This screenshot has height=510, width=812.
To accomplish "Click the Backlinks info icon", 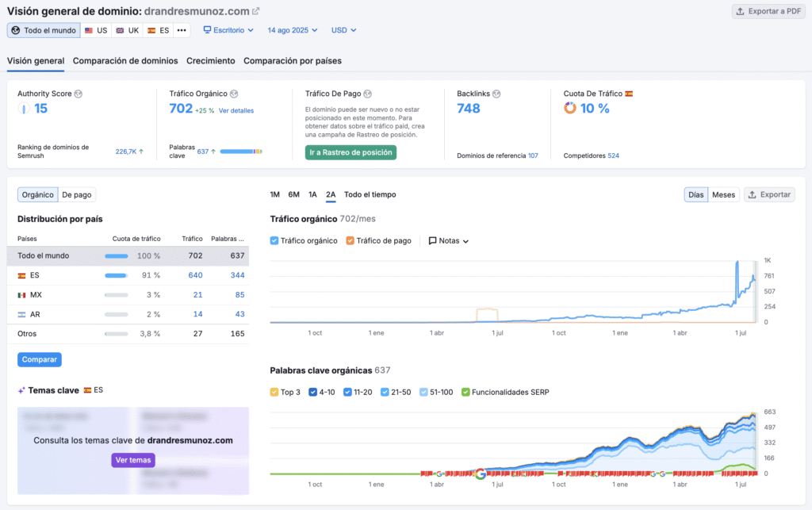I will [x=496, y=94].
